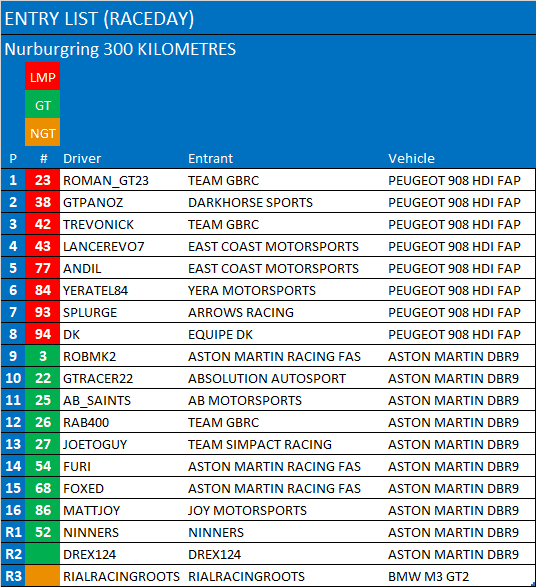This screenshot has width=536, height=587.
Task: Click the green GT class legend box
Action: [x=42, y=105]
